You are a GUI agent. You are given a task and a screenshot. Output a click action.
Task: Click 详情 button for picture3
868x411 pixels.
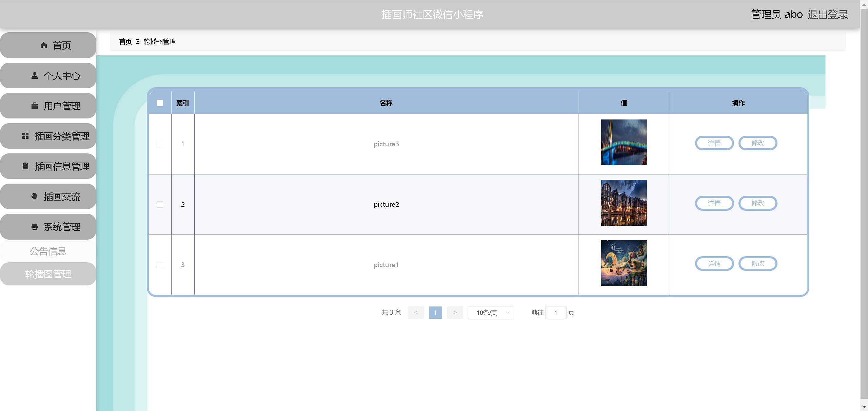(x=714, y=143)
